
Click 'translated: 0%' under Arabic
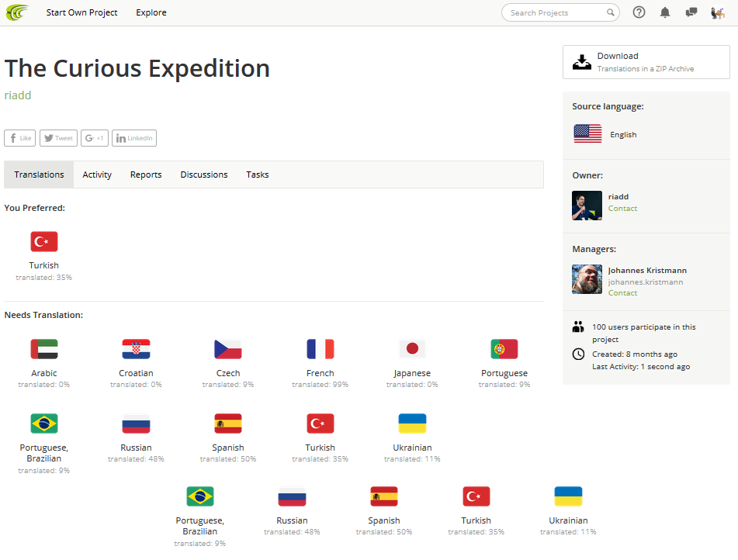(44, 385)
